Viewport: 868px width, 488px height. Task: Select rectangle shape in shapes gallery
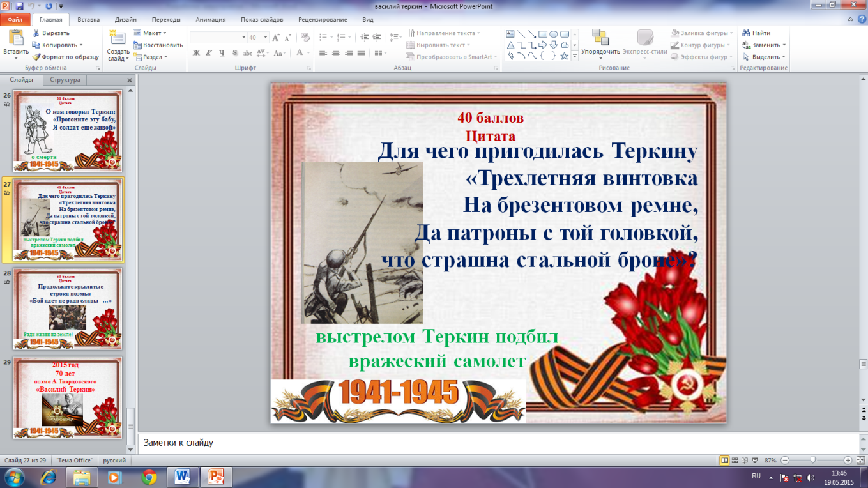coord(543,34)
